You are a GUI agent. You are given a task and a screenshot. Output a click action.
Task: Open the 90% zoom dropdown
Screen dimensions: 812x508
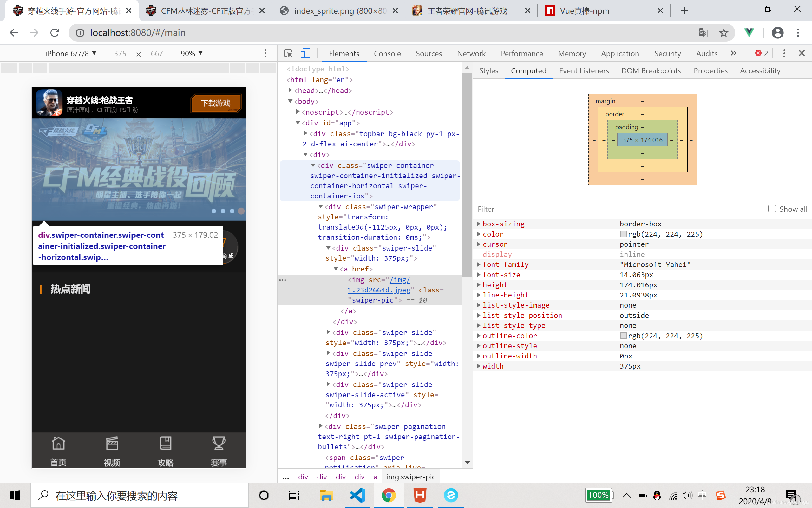click(191, 53)
